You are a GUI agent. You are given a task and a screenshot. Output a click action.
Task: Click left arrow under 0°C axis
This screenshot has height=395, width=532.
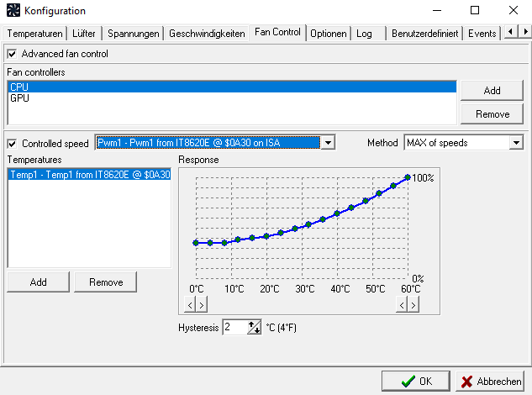190,305
